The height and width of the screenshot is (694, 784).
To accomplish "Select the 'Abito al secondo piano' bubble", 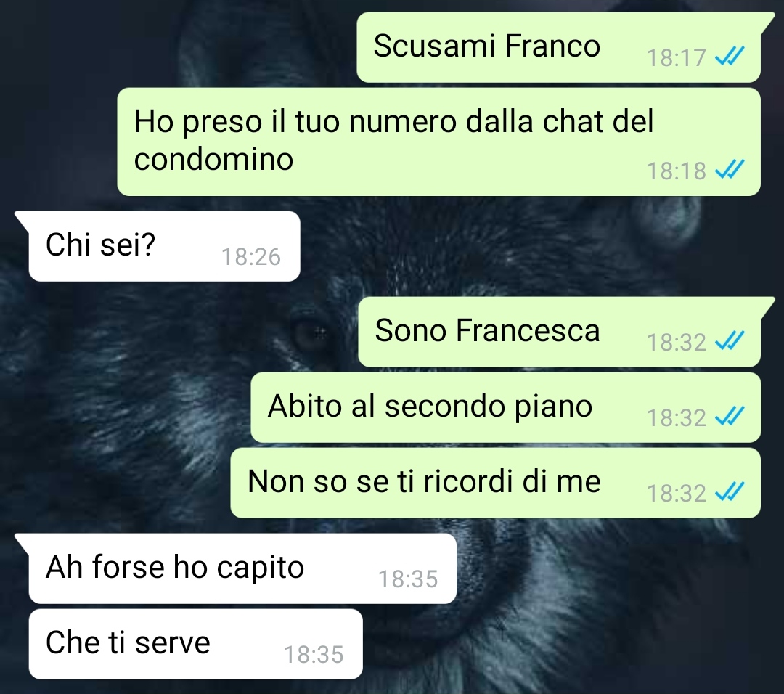I will 505,407.
